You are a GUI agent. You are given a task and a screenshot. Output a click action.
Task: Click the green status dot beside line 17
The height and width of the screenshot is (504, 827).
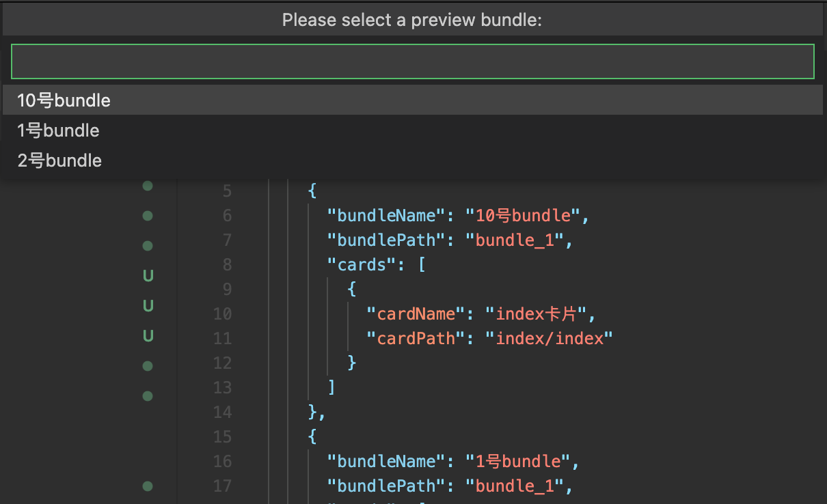pos(147,486)
